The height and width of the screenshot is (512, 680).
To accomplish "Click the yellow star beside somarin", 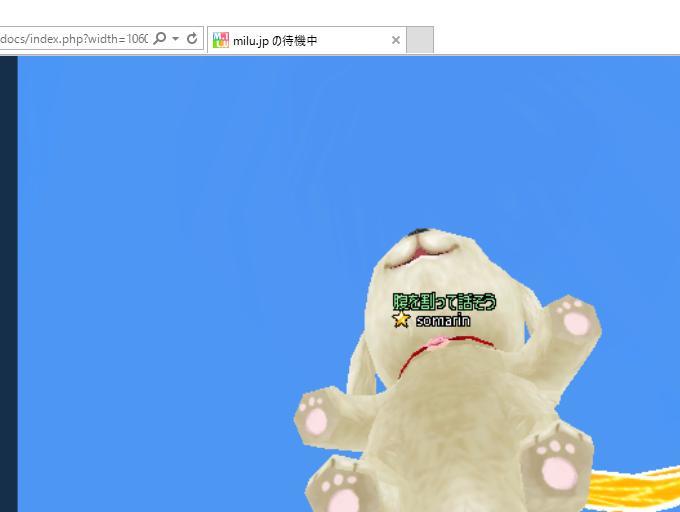I will coord(401,320).
